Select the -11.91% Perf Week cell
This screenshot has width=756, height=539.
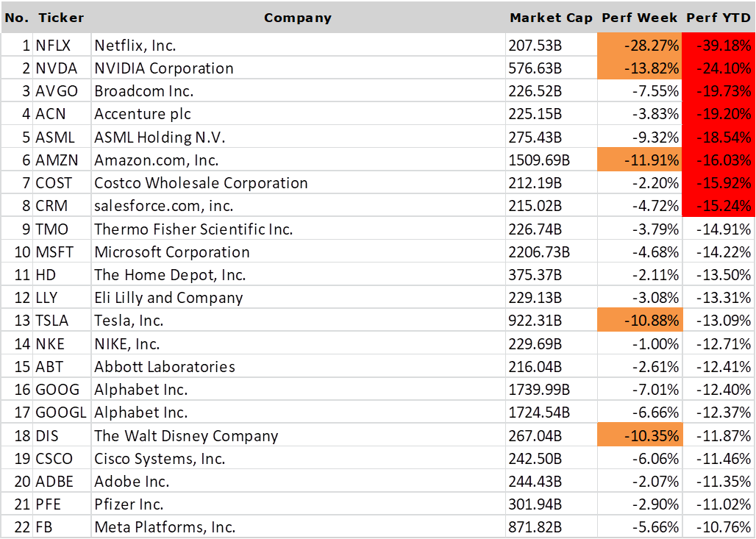(x=640, y=160)
